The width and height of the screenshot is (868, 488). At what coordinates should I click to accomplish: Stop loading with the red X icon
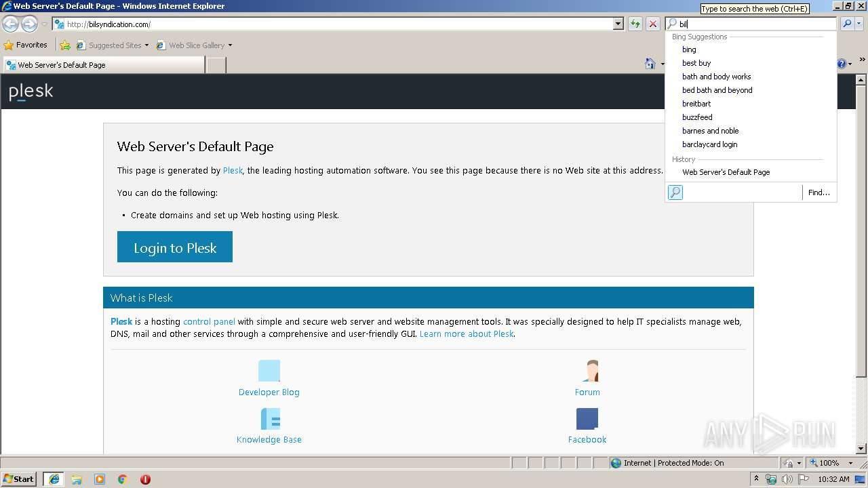click(653, 24)
